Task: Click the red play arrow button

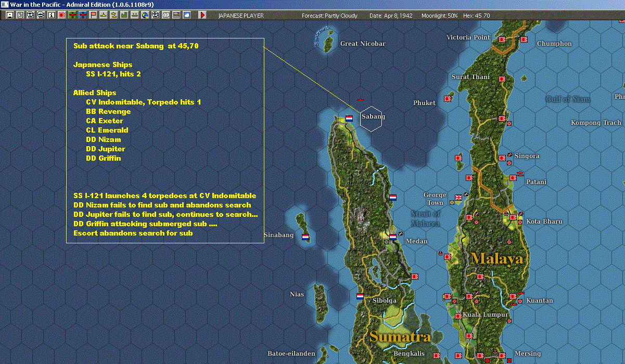Action: point(202,15)
